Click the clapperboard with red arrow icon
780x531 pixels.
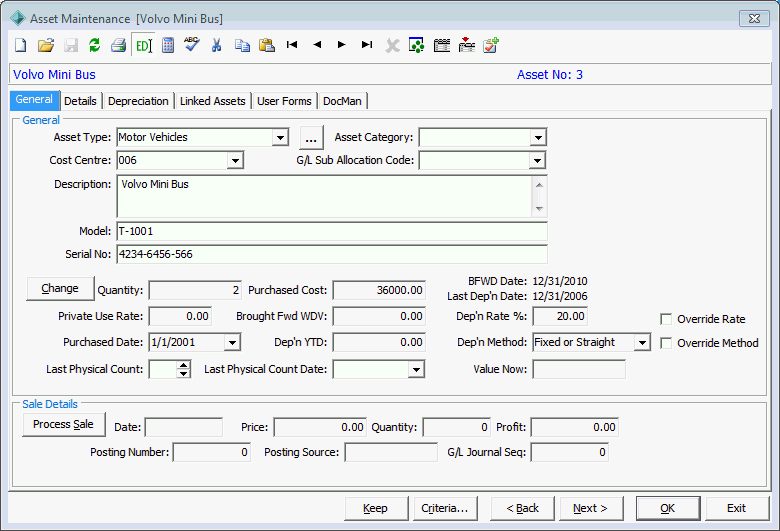467,45
